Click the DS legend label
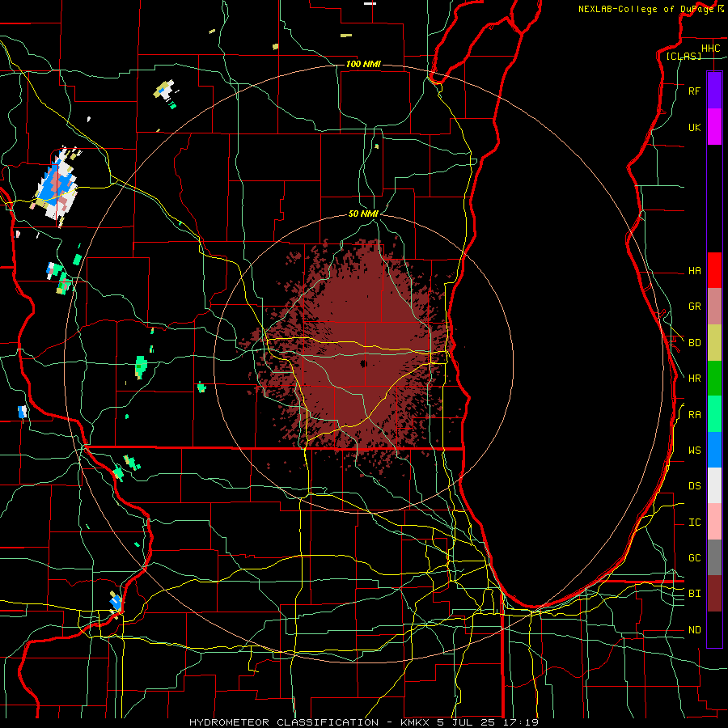Image resolution: width=728 pixels, height=728 pixels. 695,486
